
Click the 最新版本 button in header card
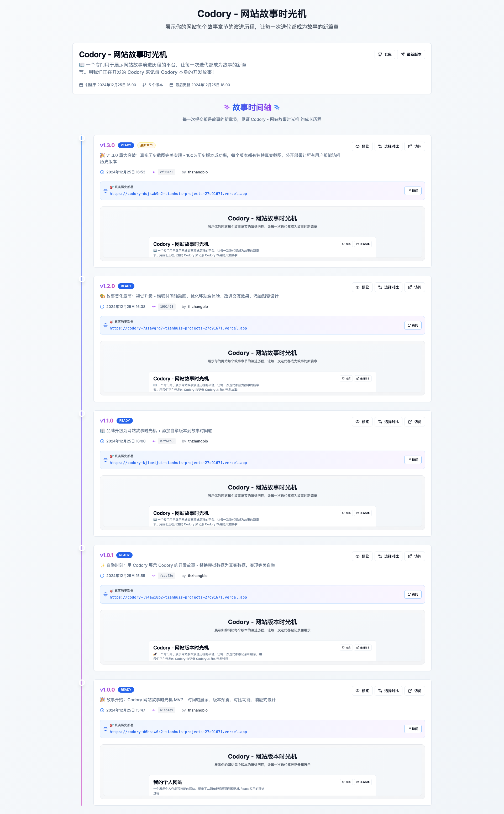pyautogui.click(x=411, y=54)
